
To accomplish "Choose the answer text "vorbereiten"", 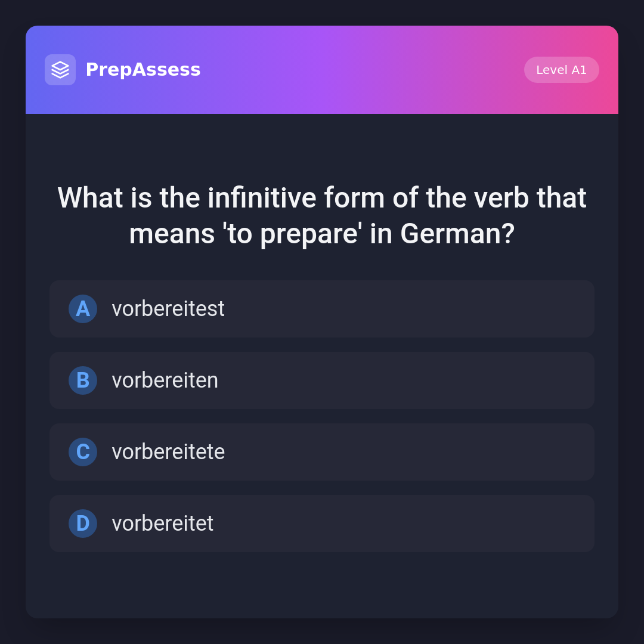I will [165, 380].
